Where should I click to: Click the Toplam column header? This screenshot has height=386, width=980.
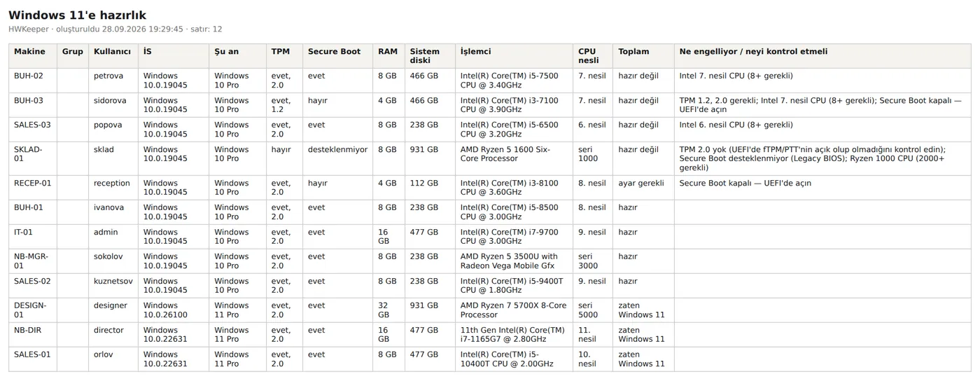tap(644, 56)
